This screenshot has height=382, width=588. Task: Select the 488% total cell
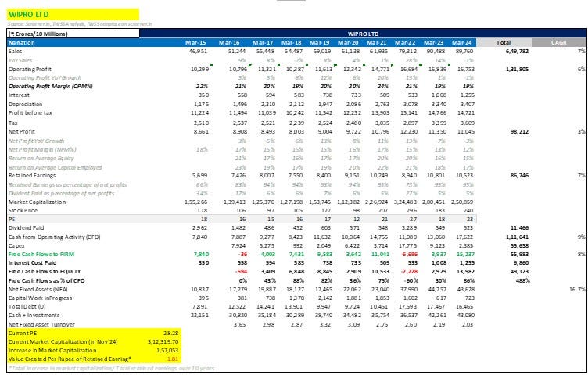523,281
